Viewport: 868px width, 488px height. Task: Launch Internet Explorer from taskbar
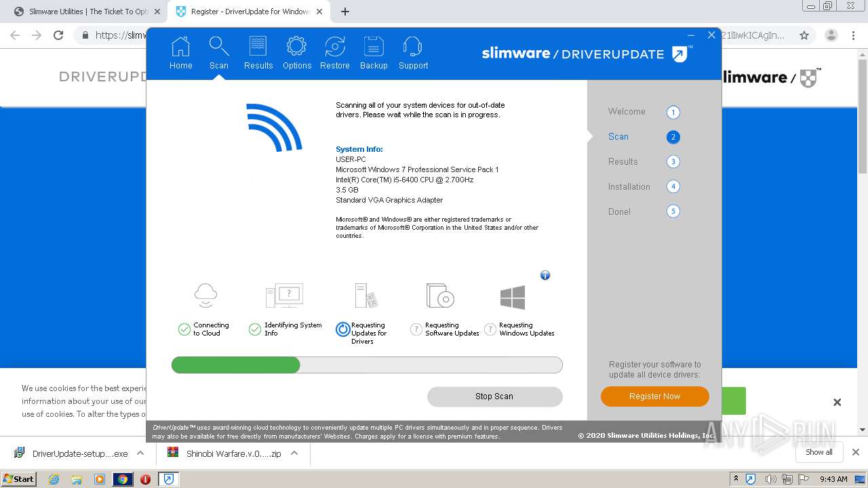point(54,479)
